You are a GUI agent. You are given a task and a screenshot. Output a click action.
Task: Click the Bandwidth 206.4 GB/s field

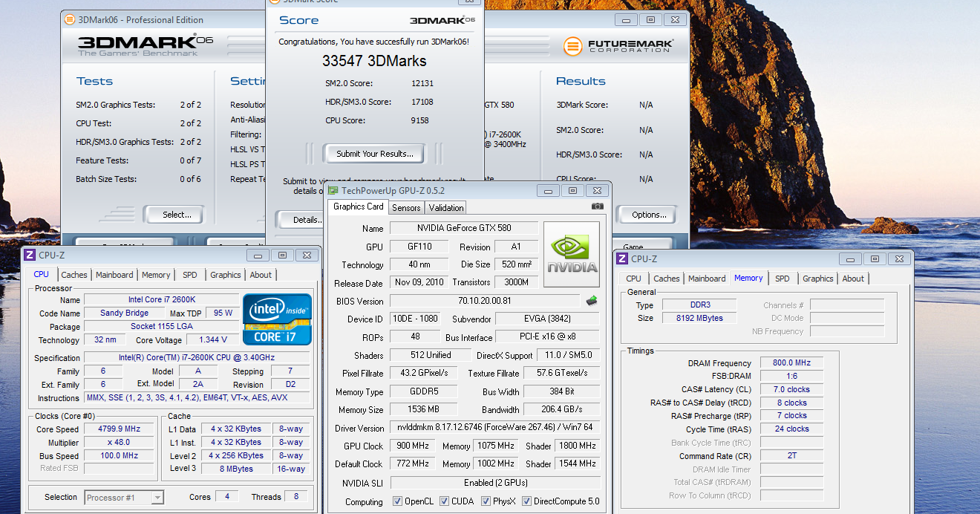[561, 409]
